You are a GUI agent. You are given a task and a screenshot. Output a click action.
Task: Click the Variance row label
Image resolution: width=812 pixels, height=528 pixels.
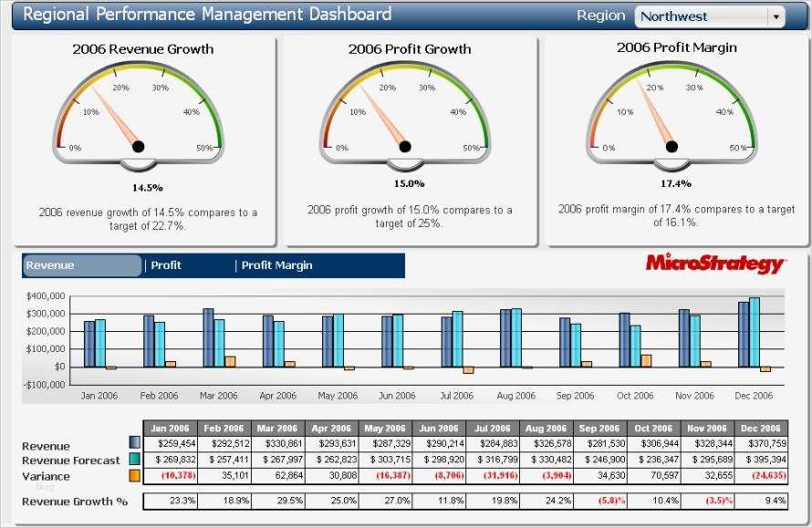[x=46, y=476]
